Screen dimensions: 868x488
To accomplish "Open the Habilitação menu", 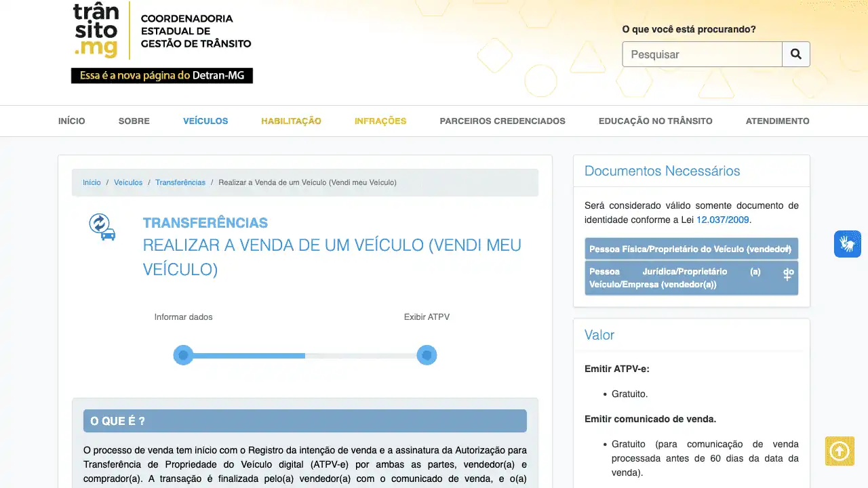I will point(291,121).
